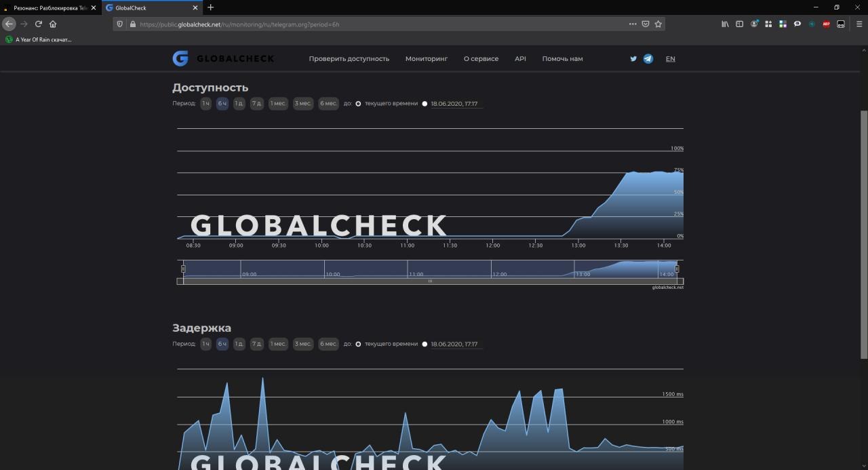This screenshot has width=868, height=470.
Task: Click the speech bubble extension icon
Action: coord(797,24)
